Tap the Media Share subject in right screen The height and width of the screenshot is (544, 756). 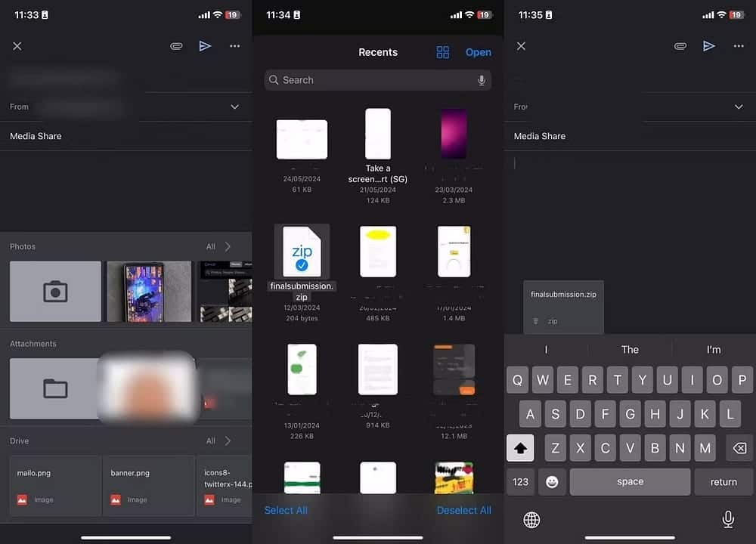click(630, 136)
